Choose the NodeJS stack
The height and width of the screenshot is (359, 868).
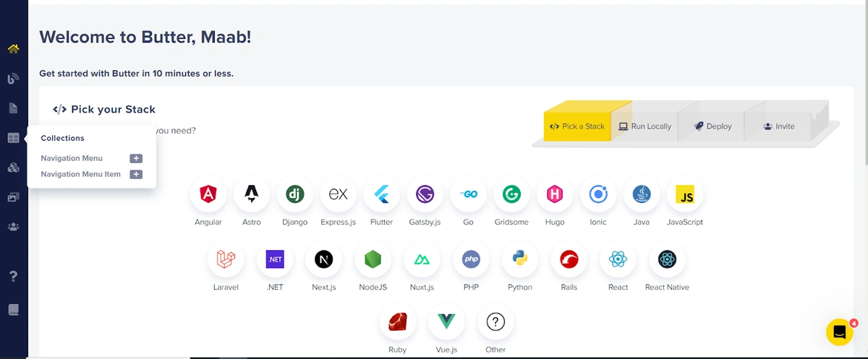[373, 259]
